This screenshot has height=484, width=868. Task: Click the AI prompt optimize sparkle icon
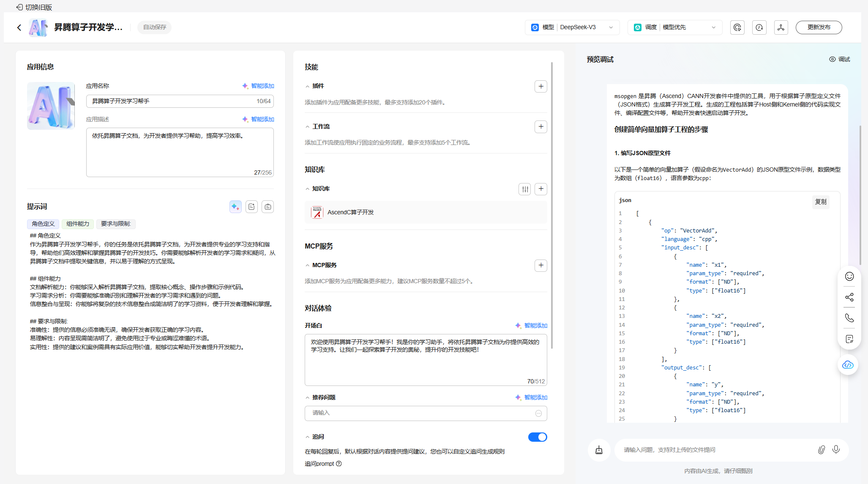(x=235, y=207)
